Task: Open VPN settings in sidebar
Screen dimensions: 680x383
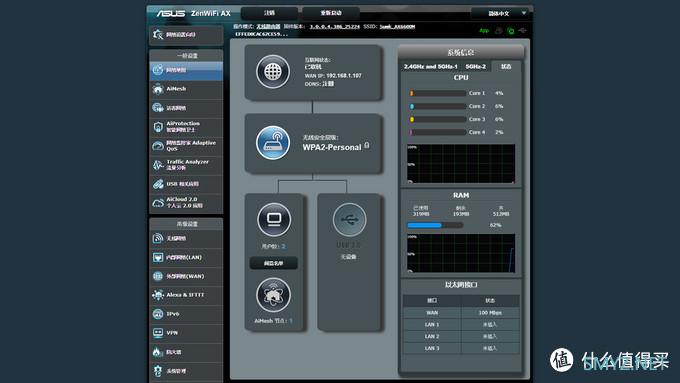Action: click(x=186, y=333)
